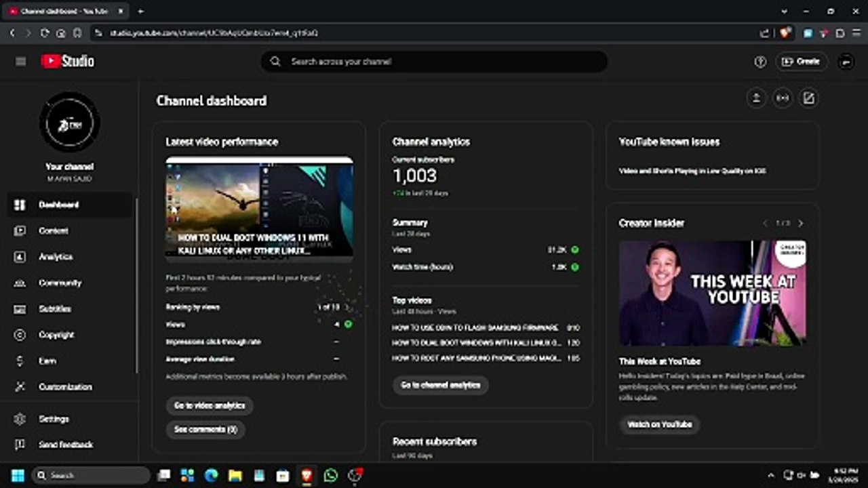Viewport: 868px width, 488px height.
Task: Open the browser tab search chevron
Action: click(785, 12)
